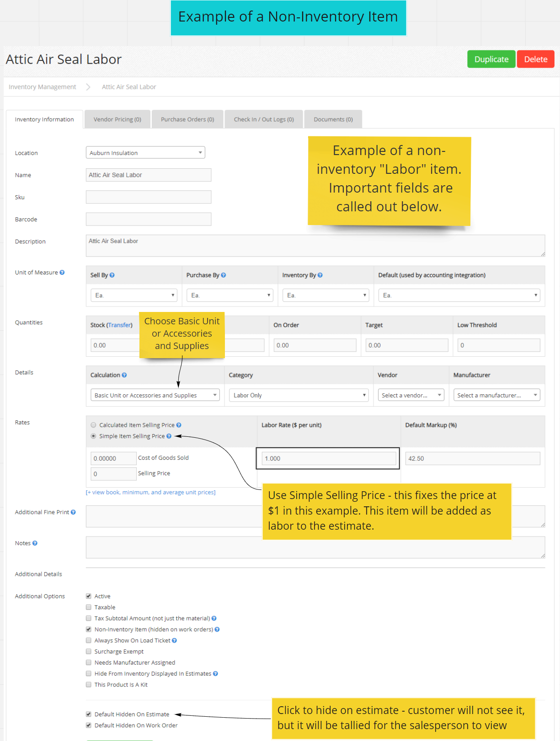Expand the Select a vendor dropdown

pyautogui.click(x=411, y=395)
